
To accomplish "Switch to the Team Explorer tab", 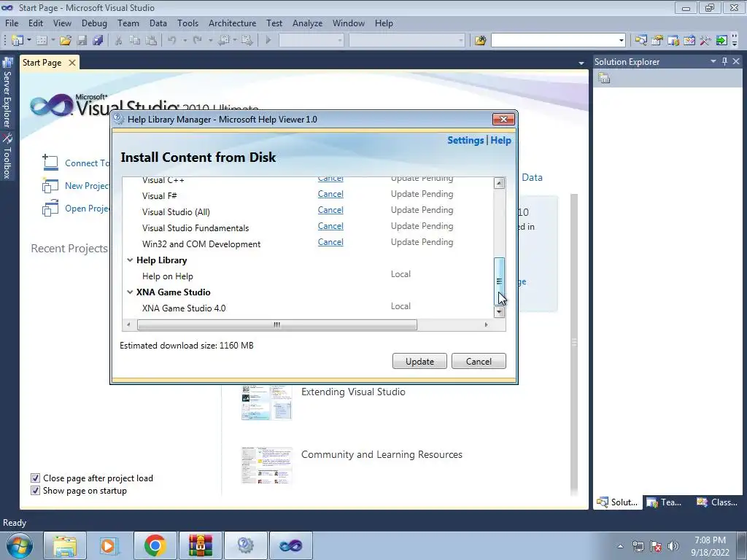I will pos(665,502).
